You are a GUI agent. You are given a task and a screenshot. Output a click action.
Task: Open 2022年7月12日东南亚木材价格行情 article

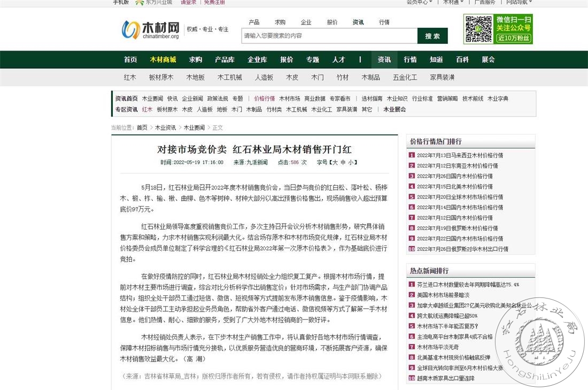point(458,165)
